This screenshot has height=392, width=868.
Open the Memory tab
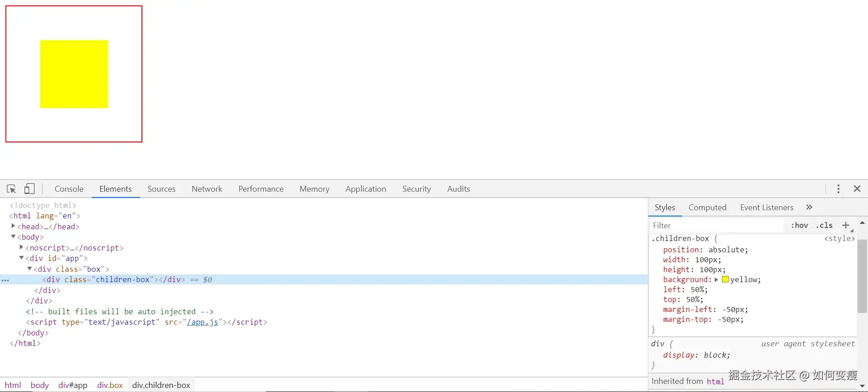click(x=315, y=189)
